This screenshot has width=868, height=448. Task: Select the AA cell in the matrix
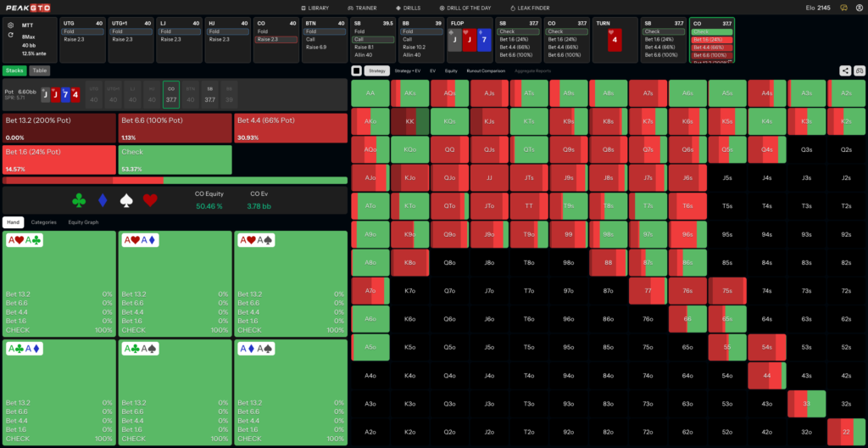pos(370,93)
